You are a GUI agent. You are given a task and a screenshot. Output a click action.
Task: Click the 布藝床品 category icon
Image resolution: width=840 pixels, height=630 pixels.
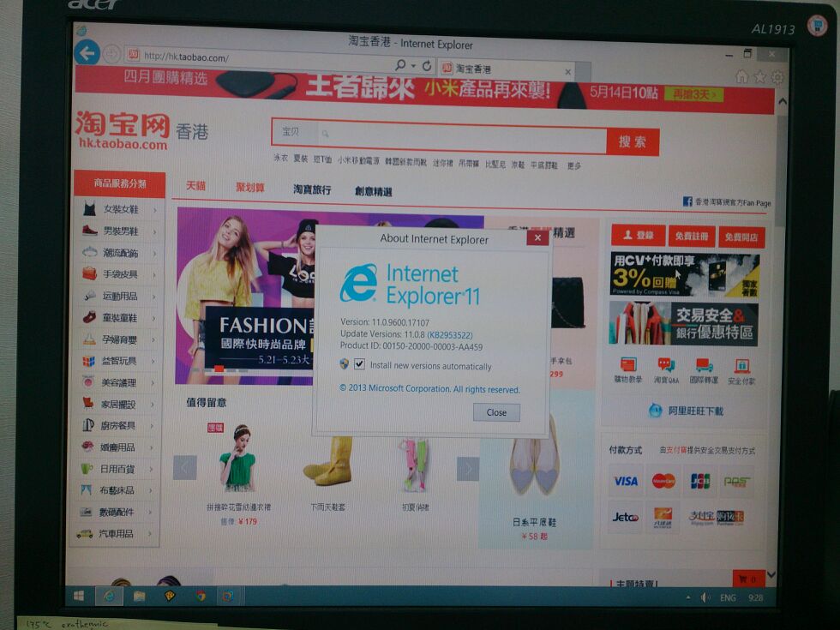tap(87, 489)
